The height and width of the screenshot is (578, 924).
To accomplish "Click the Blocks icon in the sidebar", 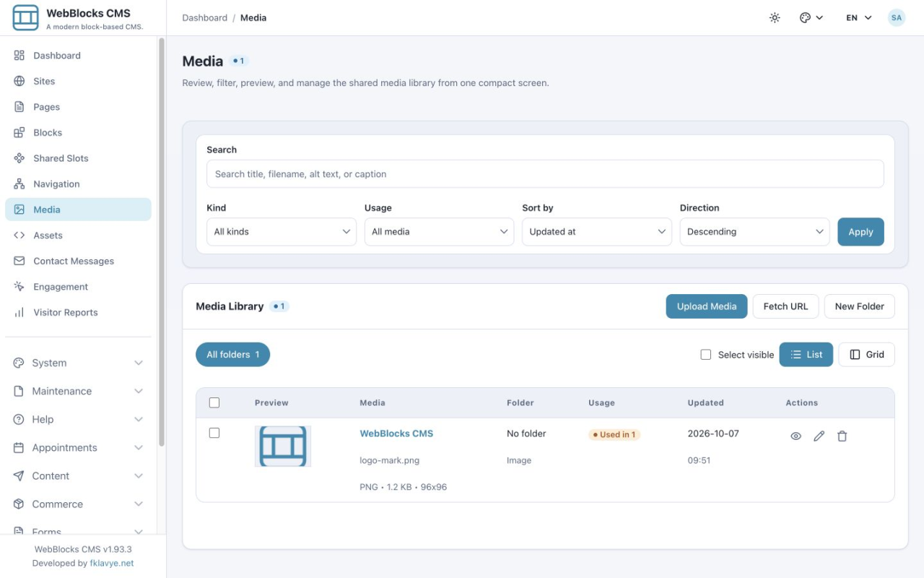I will tap(19, 132).
